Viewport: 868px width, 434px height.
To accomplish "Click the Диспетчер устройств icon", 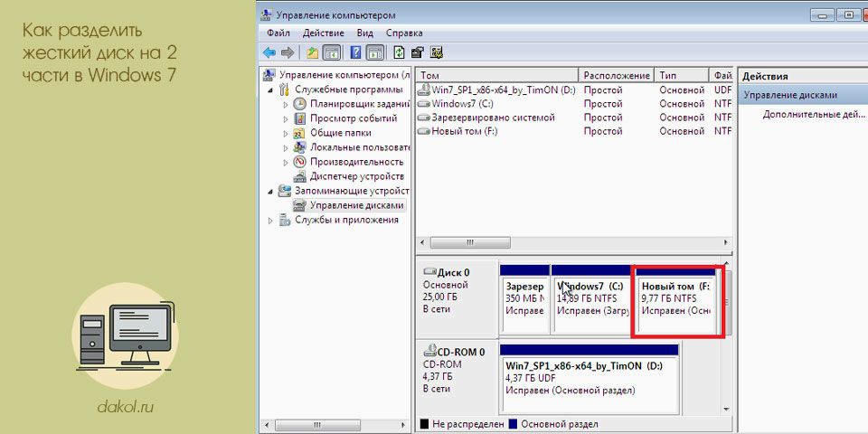I will [x=299, y=176].
